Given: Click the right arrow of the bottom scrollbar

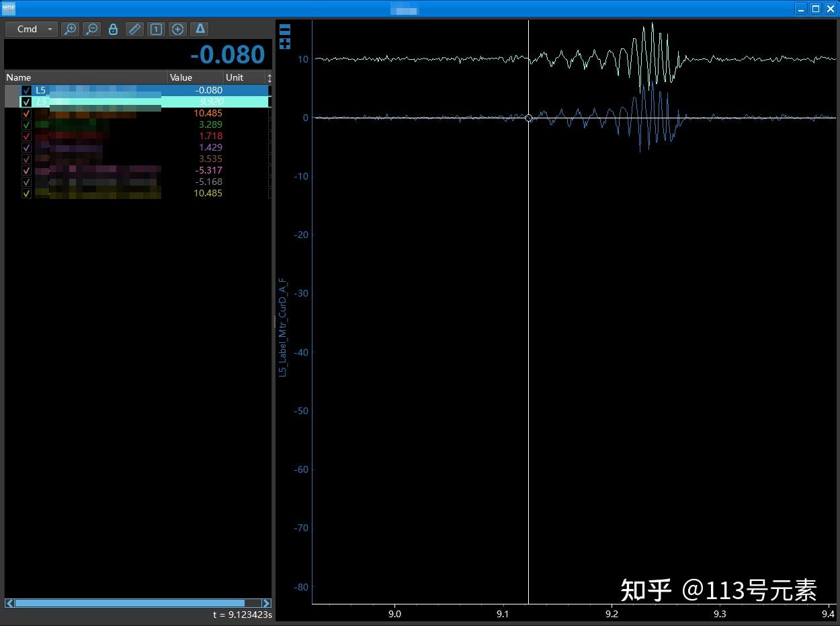Looking at the screenshot, I should [x=266, y=603].
